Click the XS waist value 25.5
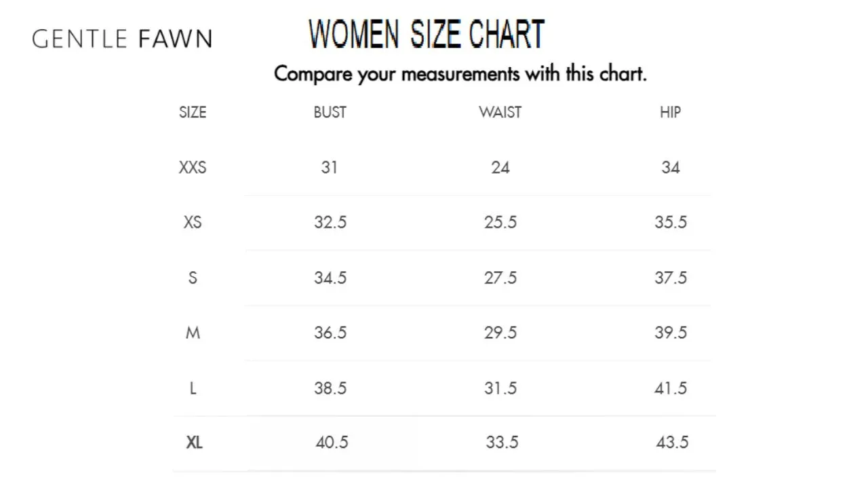The width and height of the screenshot is (868, 488). click(500, 222)
